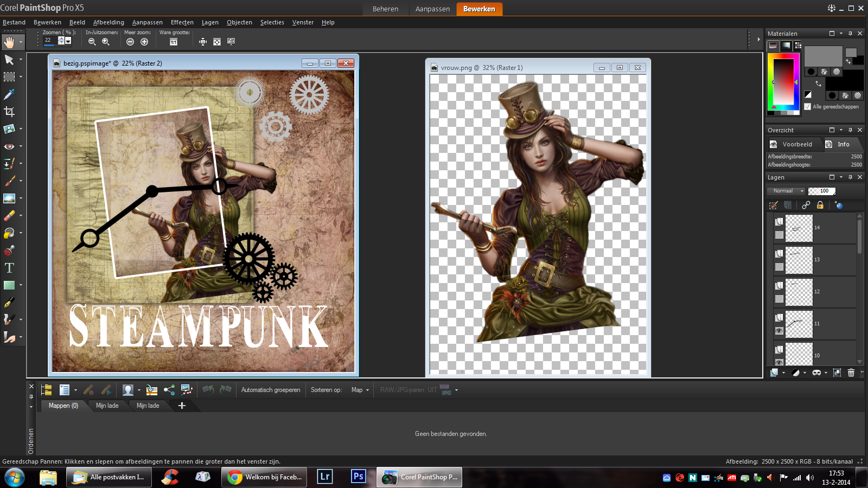Show layer 14 via its visibility box
This screenshot has width=868, height=488.
click(779, 235)
